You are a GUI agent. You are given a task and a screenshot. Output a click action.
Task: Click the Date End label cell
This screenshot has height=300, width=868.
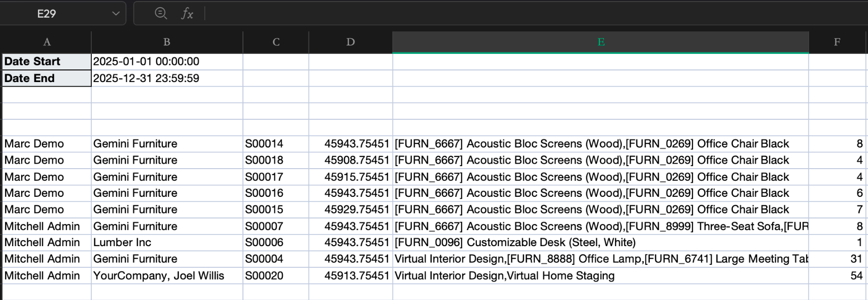coord(46,79)
